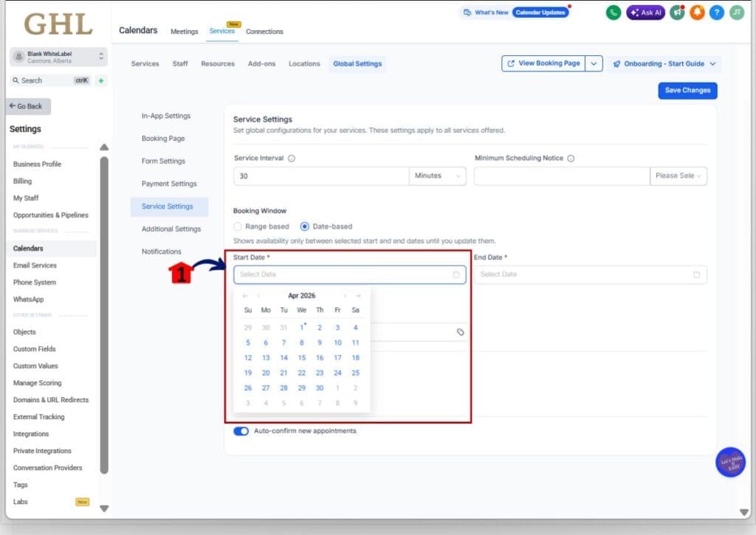Click the Service Interval input field

(321, 176)
